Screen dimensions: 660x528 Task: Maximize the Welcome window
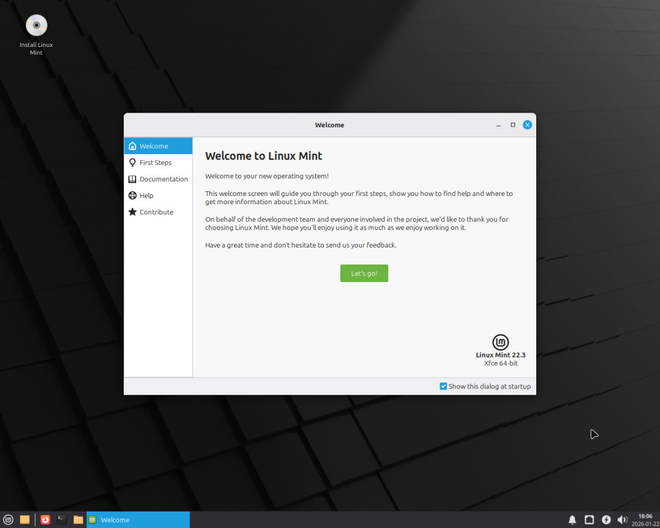[513, 125]
